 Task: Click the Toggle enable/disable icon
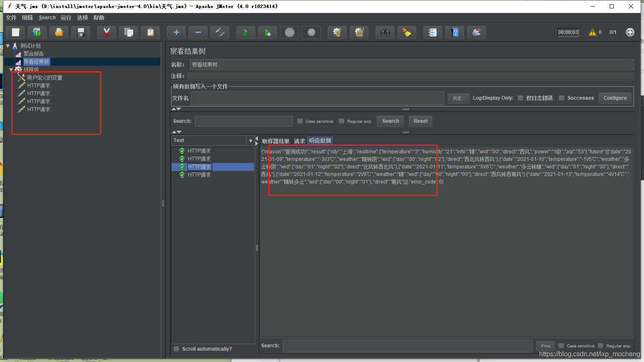(x=220, y=32)
